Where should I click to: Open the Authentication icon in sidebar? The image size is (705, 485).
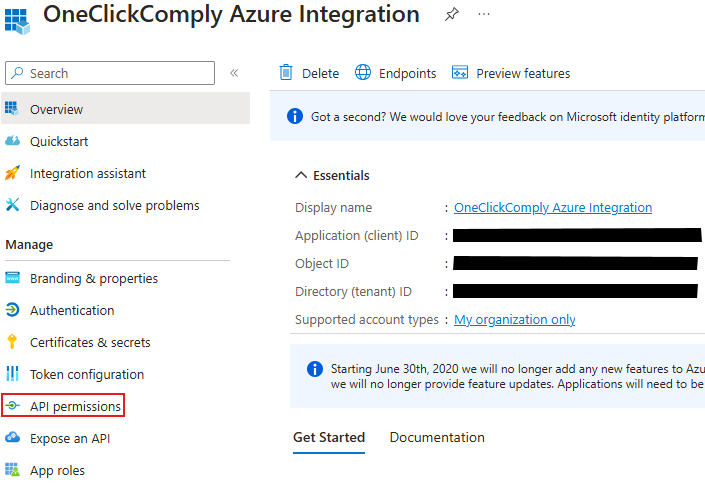click(x=13, y=310)
